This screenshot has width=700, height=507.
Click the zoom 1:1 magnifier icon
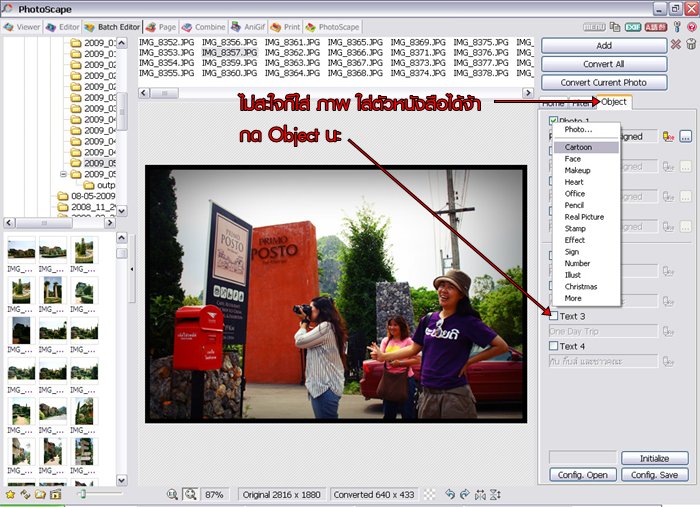point(172,495)
